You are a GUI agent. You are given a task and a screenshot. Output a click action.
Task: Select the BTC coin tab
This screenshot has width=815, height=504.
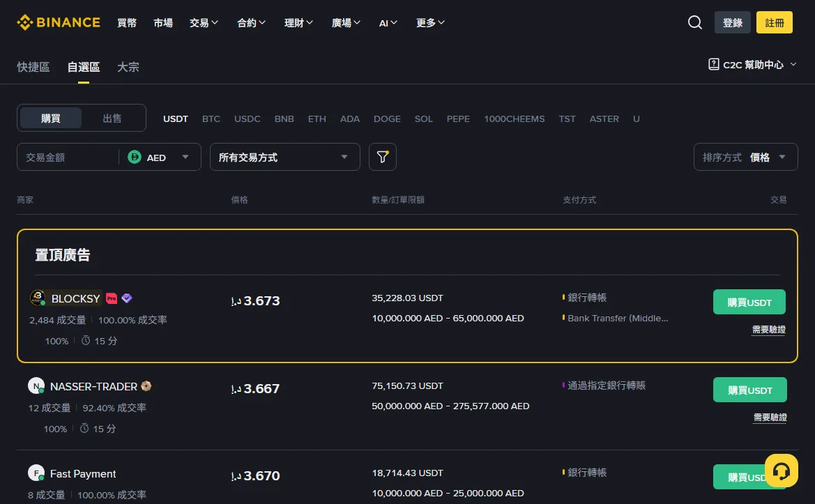click(x=211, y=119)
